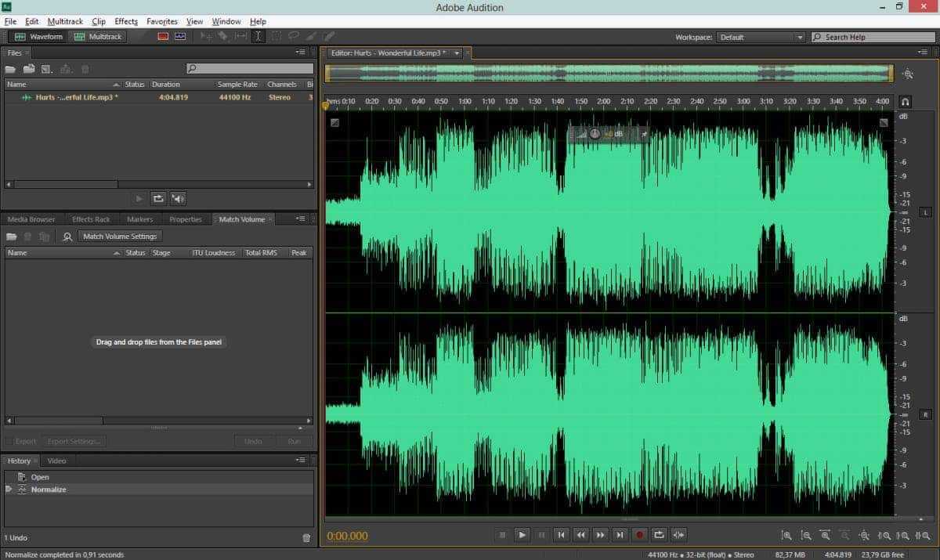Click the fade-in handle at waveform start
The height and width of the screenshot is (560, 940).
[334, 122]
